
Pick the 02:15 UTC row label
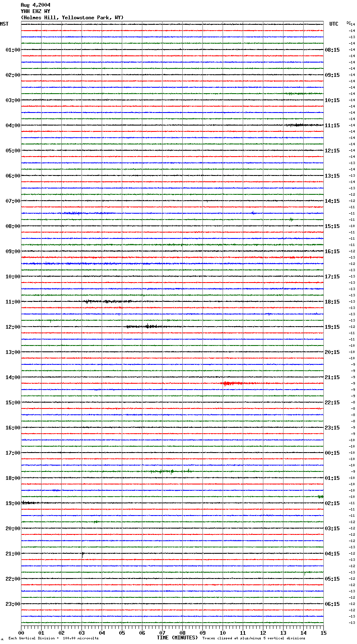pyautogui.click(x=332, y=503)
